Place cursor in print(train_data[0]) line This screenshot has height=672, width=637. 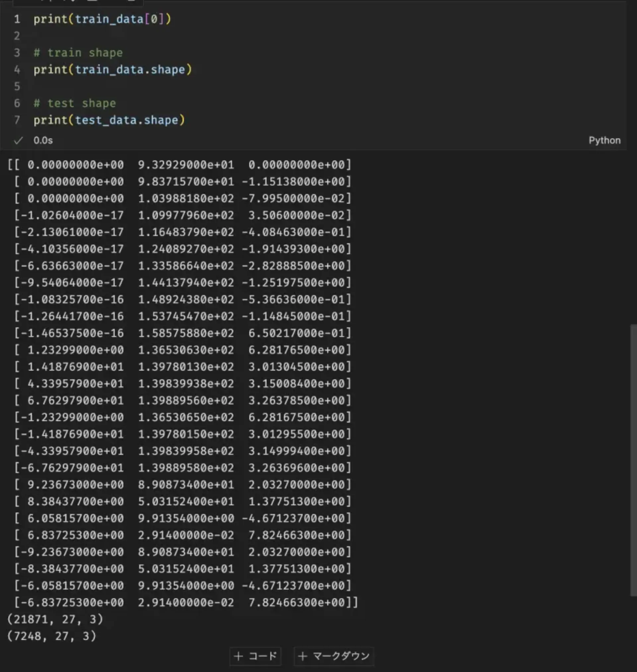[x=102, y=19]
